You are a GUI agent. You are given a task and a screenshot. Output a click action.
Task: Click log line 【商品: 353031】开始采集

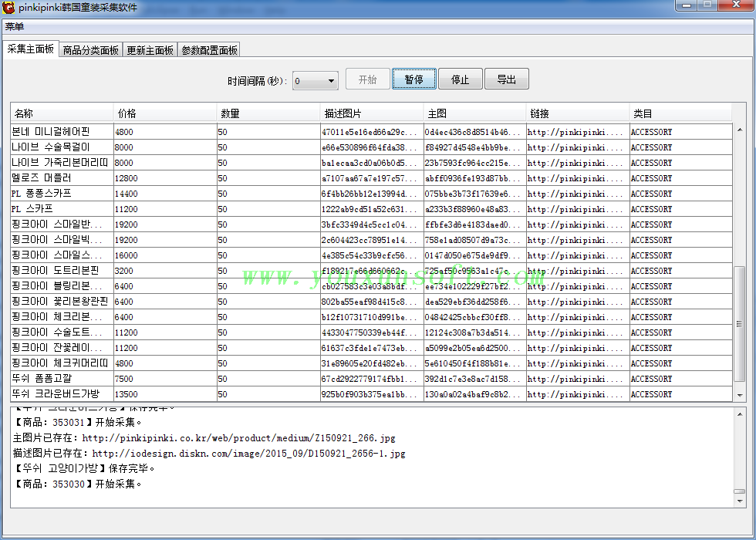pyautogui.click(x=77, y=423)
